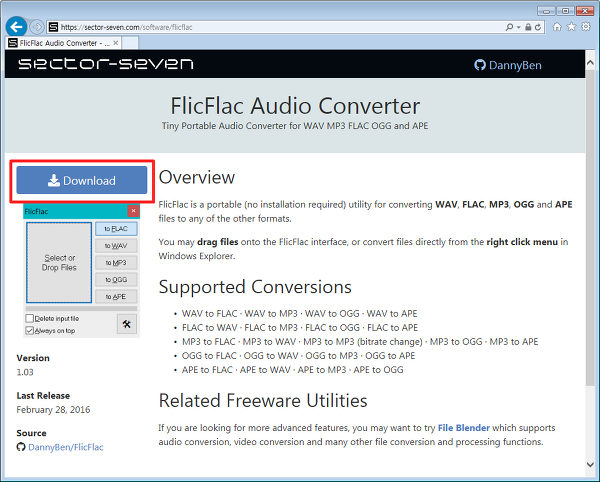Click the to OGG button
The width and height of the screenshot is (600, 482).
click(x=116, y=280)
